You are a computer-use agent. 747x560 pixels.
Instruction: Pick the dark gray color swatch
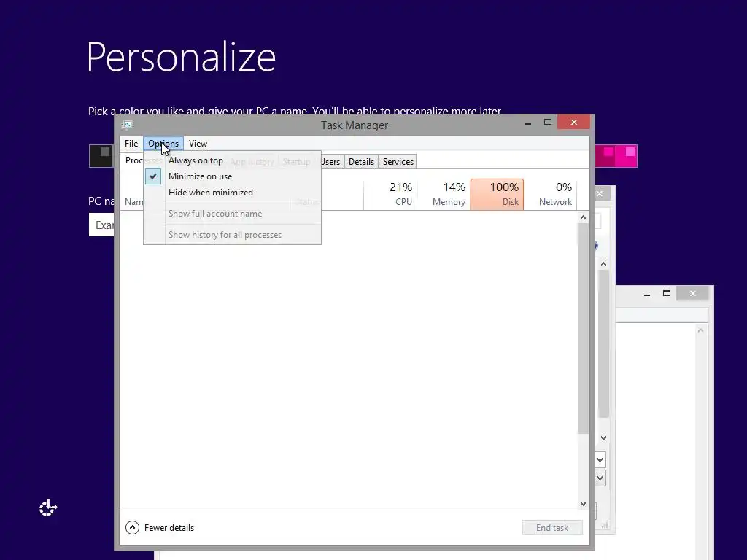(101, 156)
